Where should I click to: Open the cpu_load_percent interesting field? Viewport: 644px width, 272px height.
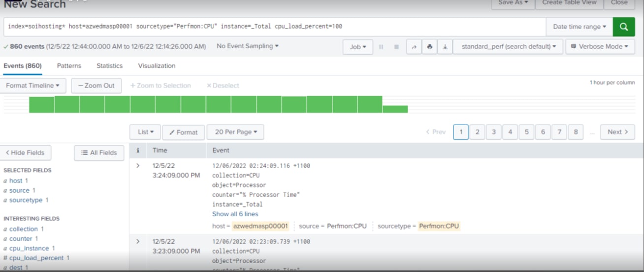pyautogui.click(x=36, y=258)
